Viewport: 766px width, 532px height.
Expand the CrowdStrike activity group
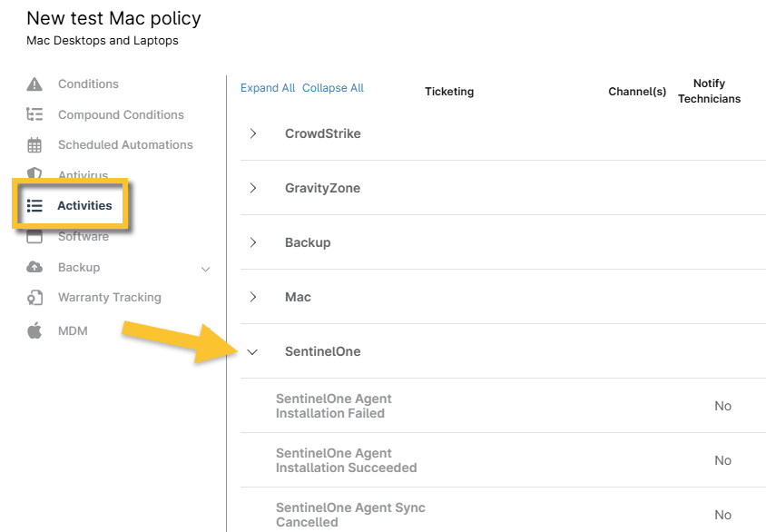(253, 133)
